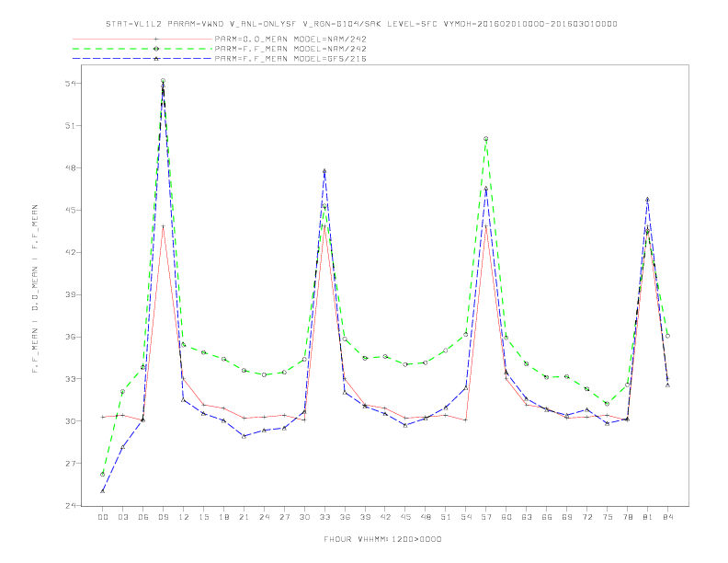728x563 pixels.
Task: Select the legend label PARM=F.F_MEAN MODEL=GFS/216
Action: click(290, 59)
